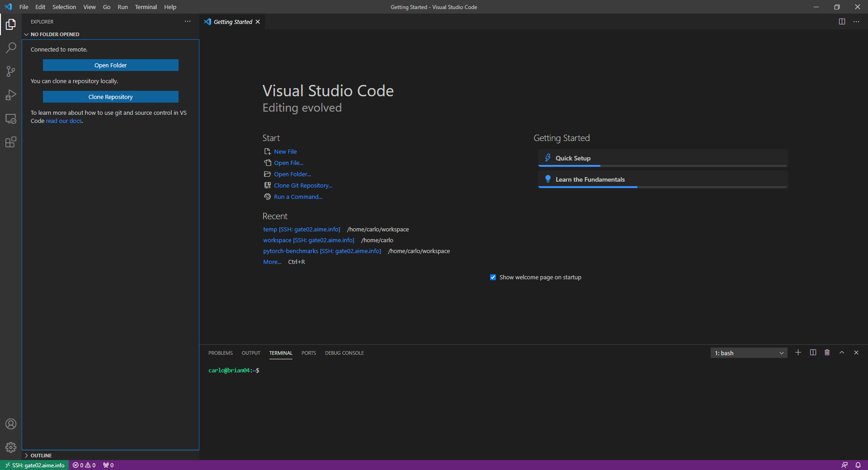Click the Open Folder... link under Start

pos(292,174)
